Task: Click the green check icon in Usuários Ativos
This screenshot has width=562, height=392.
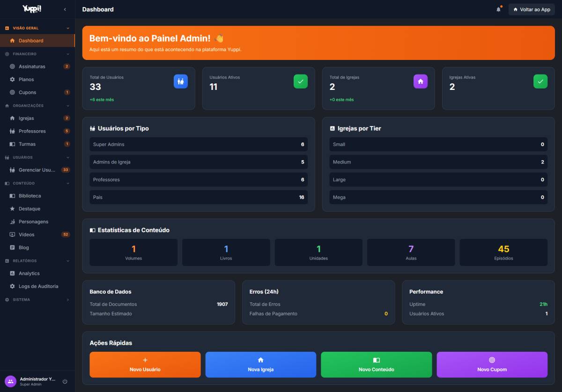Action: (301, 81)
